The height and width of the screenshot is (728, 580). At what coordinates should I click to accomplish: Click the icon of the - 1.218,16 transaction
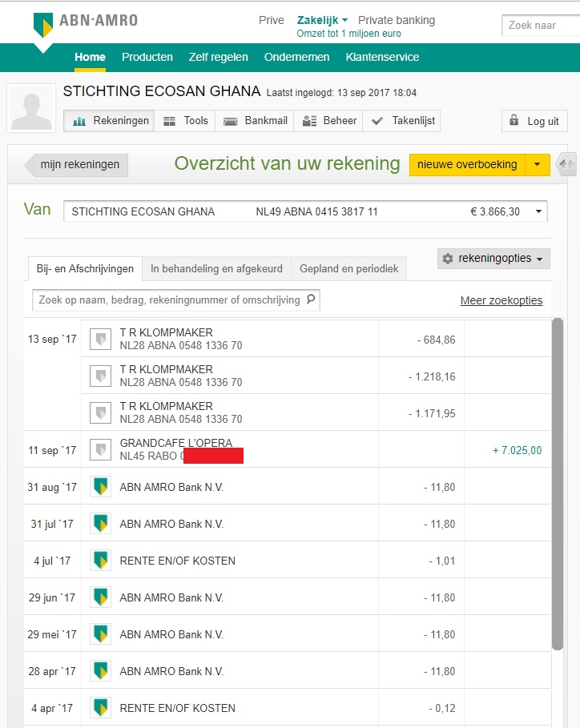pyautogui.click(x=100, y=376)
